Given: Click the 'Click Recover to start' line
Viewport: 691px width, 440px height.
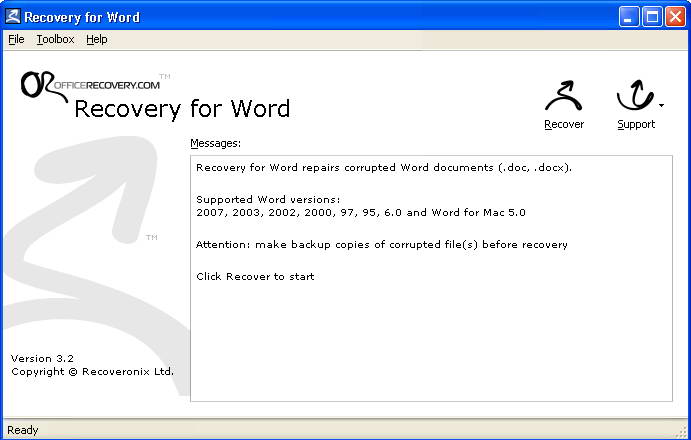Looking at the screenshot, I should click(x=255, y=276).
